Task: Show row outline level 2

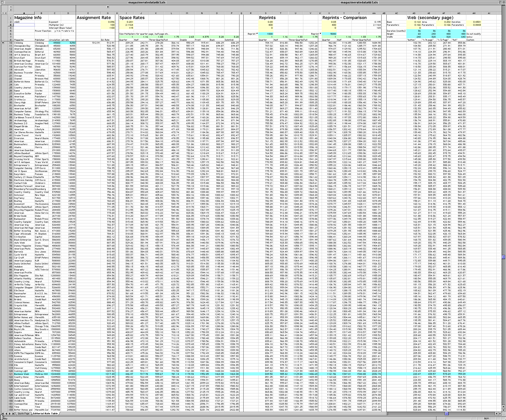Action: coord(6,13)
